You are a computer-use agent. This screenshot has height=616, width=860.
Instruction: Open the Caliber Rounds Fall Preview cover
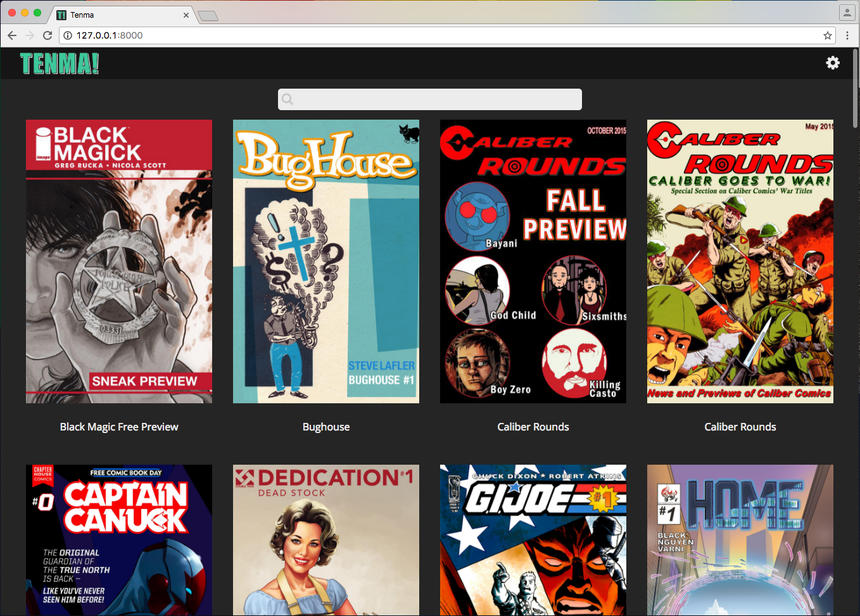[533, 261]
